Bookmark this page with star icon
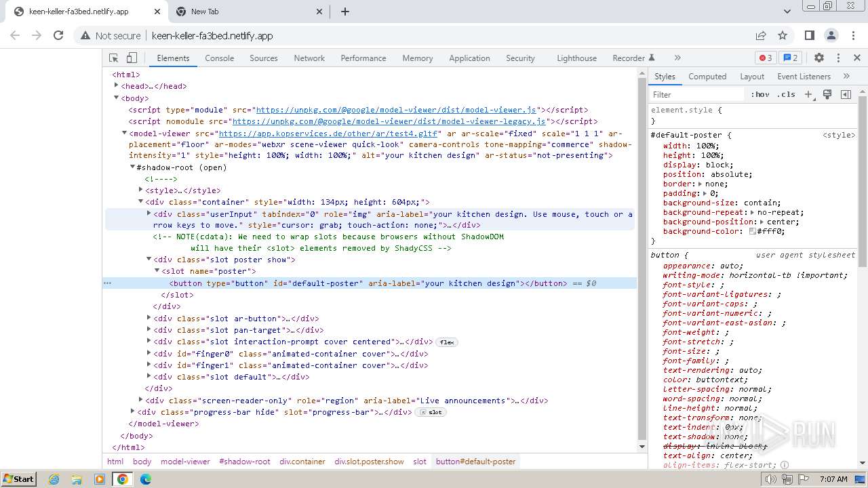 point(783,35)
